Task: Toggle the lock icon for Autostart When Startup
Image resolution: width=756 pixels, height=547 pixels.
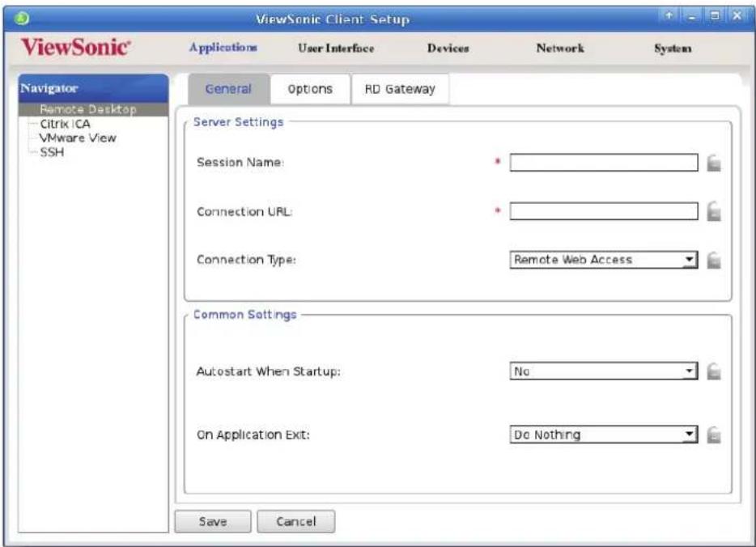Action: pos(714,371)
